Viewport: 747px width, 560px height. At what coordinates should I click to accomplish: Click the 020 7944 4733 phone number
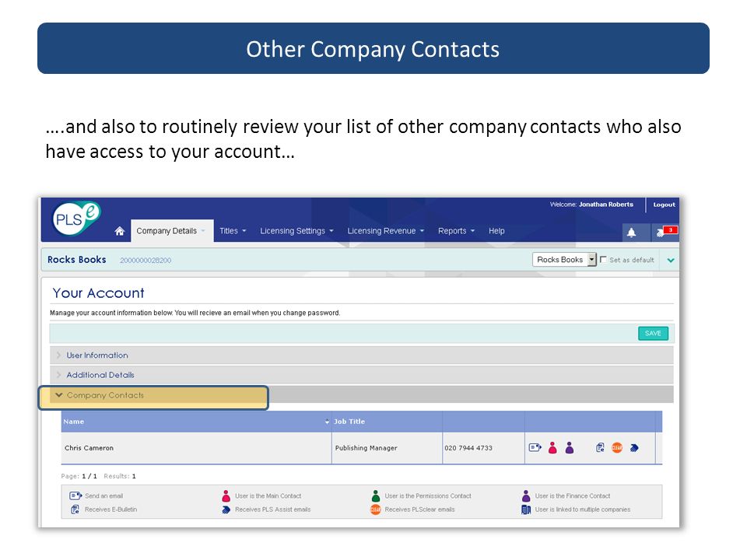click(x=468, y=448)
